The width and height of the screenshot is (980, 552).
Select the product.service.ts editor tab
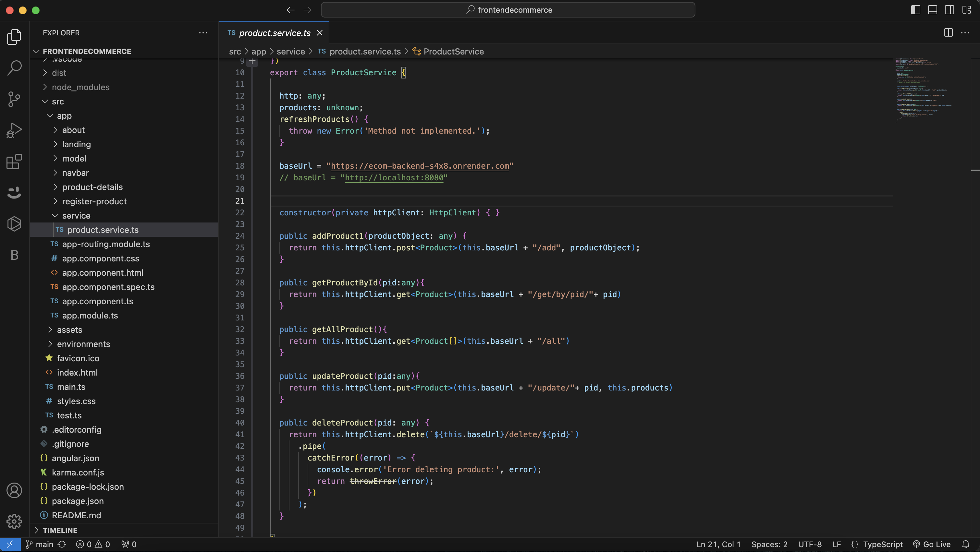coord(274,33)
